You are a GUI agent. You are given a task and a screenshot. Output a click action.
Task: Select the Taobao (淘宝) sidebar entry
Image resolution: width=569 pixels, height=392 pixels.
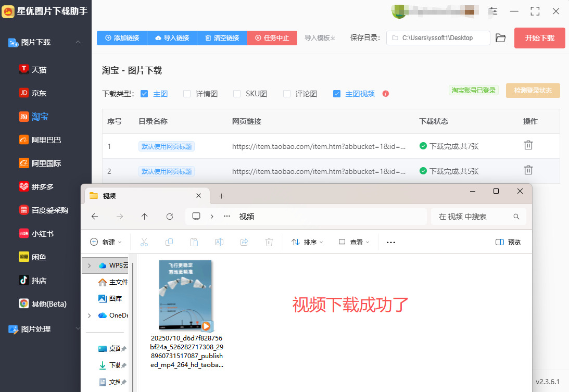(33, 117)
